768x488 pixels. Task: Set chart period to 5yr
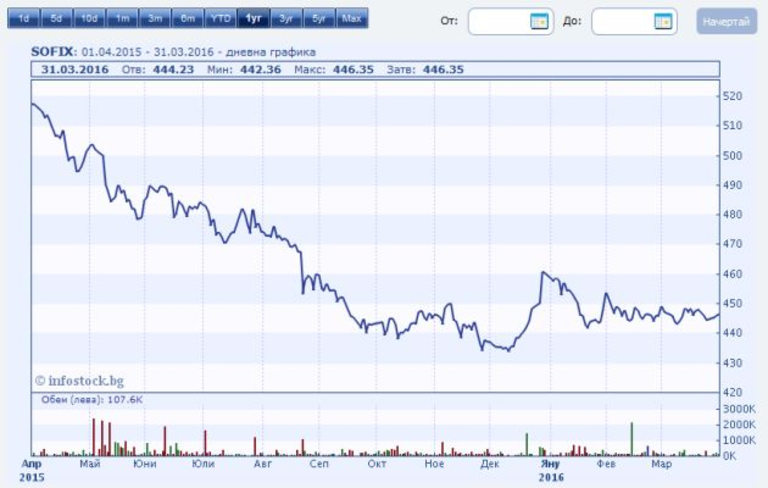pyautogui.click(x=318, y=19)
